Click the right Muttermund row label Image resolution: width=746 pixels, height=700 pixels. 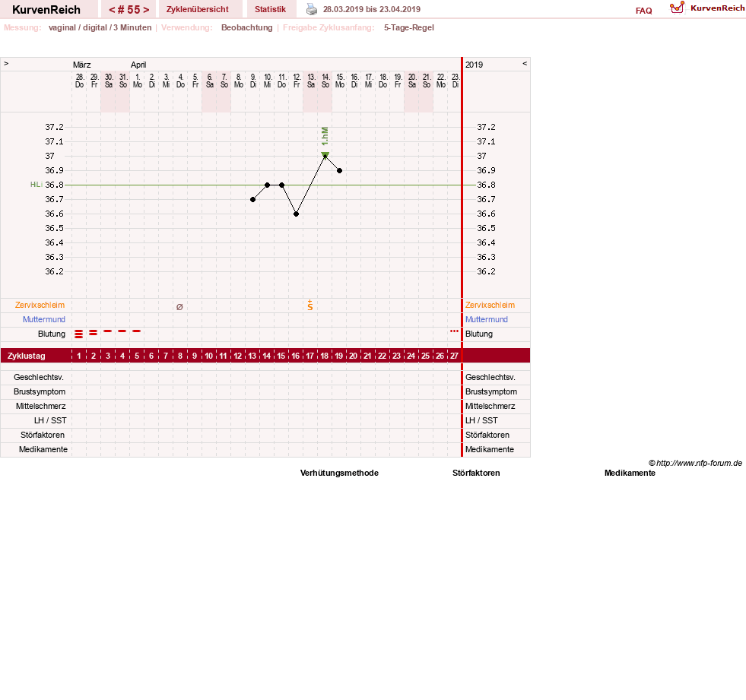point(486,319)
